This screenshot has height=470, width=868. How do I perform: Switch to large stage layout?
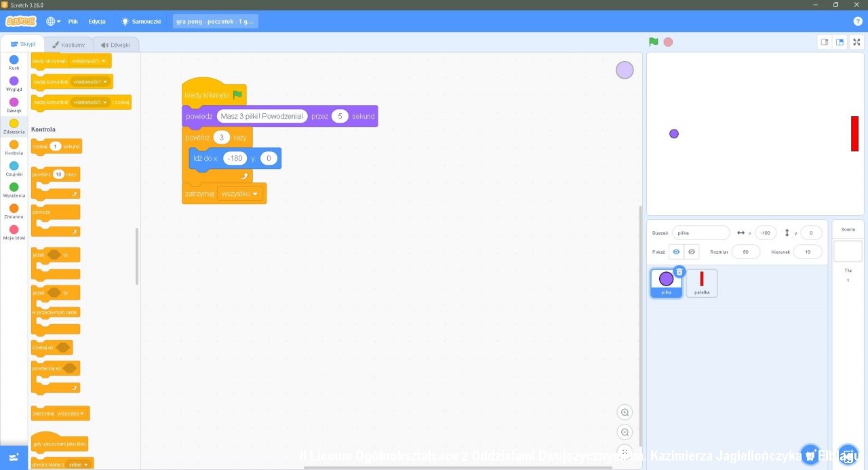tap(840, 42)
